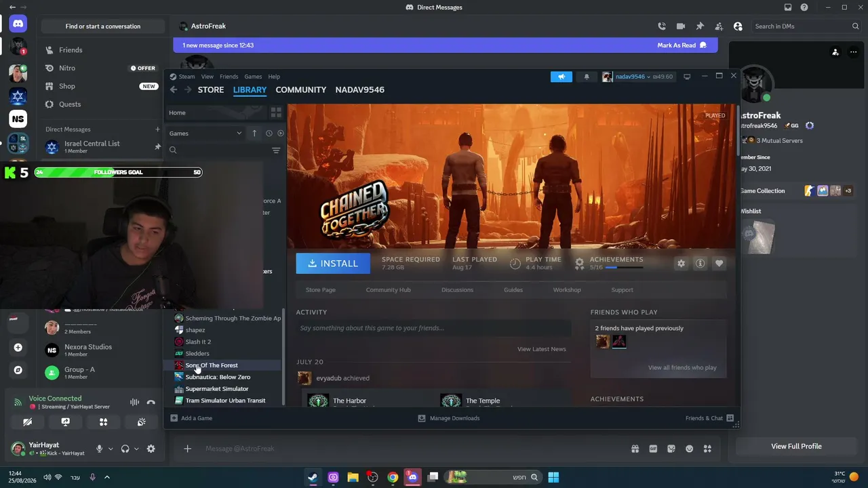Viewport: 868px width, 488px height.
Task: Open NADAV9546 profile tab in Steam
Action: tap(360, 89)
